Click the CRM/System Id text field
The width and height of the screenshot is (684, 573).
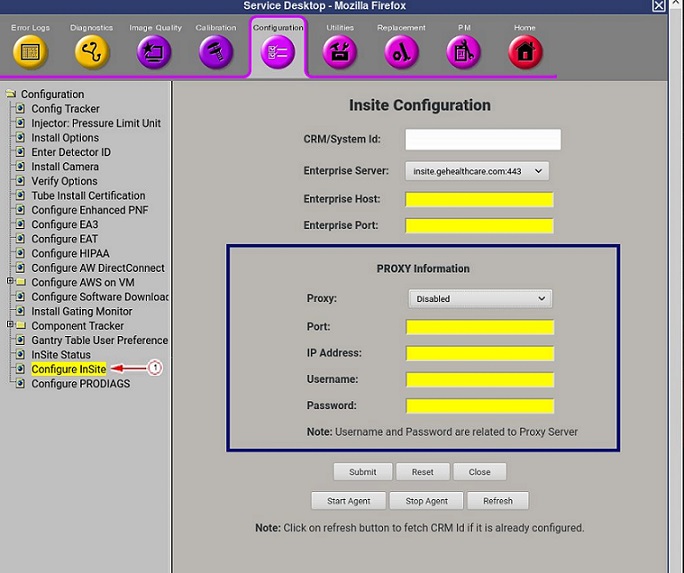point(483,140)
